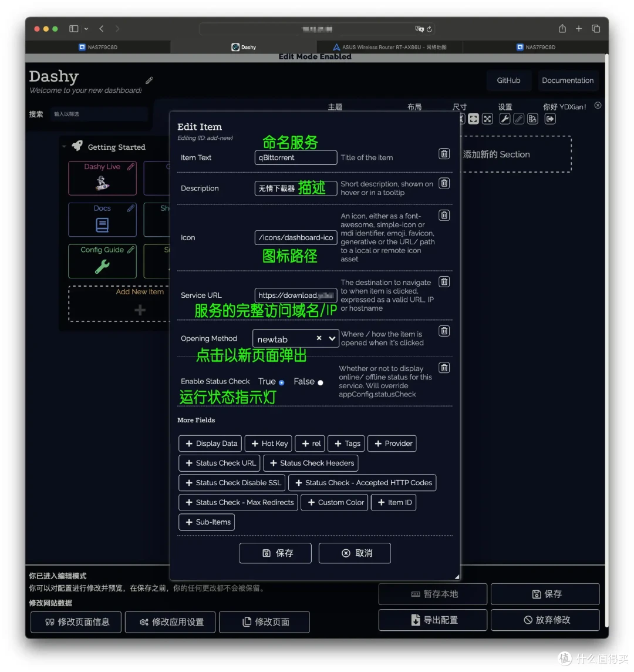This screenshot has width=634, height=672.
Task: Add the Status Check Headers field
Action: coord(311,463)
